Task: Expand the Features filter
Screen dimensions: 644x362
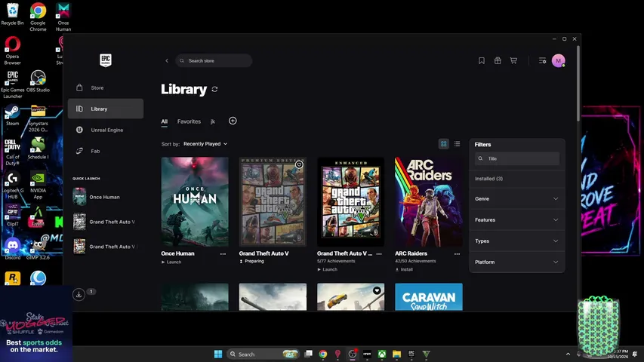Action: 516,220
